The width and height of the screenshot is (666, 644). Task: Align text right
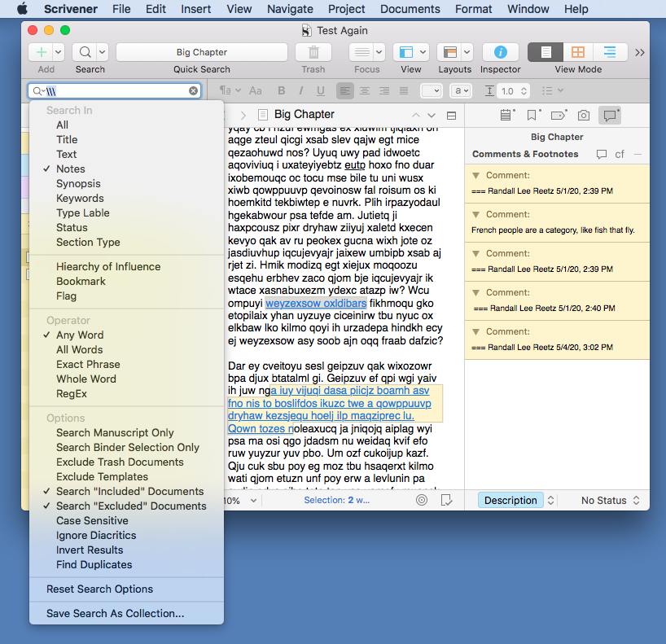(384, 90)
